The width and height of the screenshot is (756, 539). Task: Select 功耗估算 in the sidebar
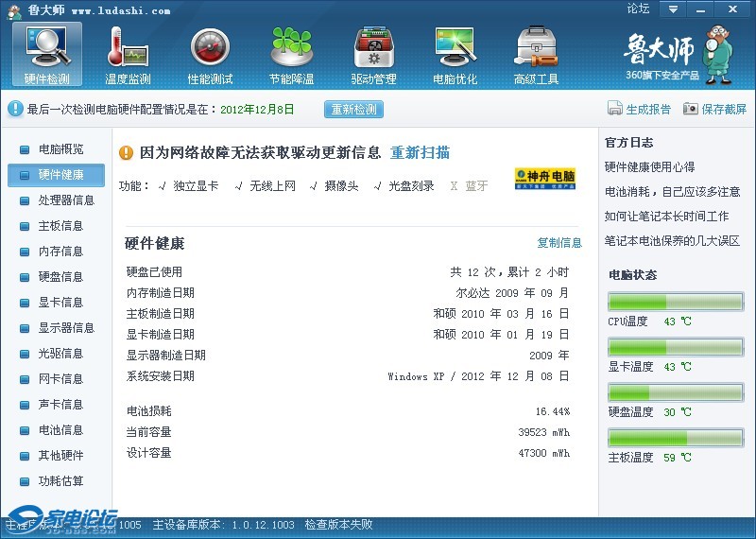(60, 481)
